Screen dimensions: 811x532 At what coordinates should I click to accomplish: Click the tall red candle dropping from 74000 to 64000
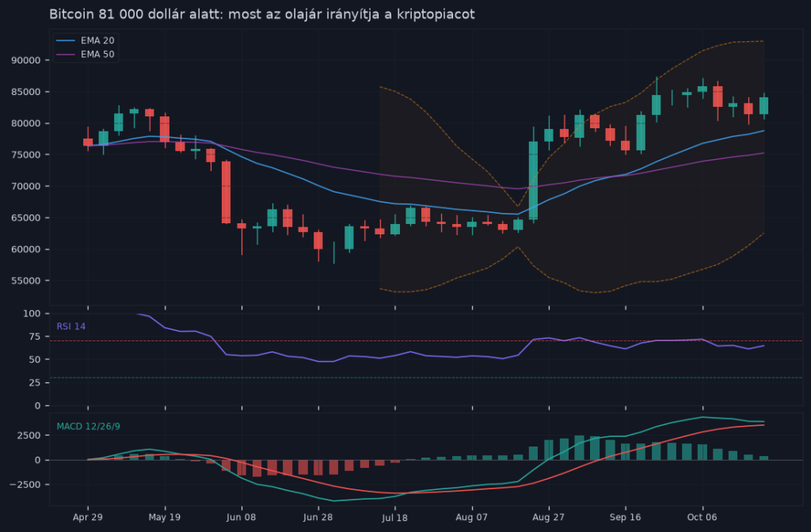[226, 192]
